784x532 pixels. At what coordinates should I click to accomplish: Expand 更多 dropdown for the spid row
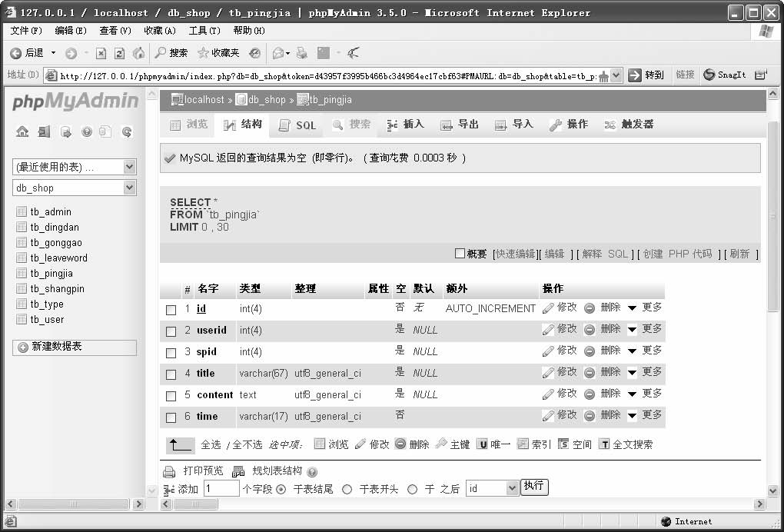[x=645, y=351]
